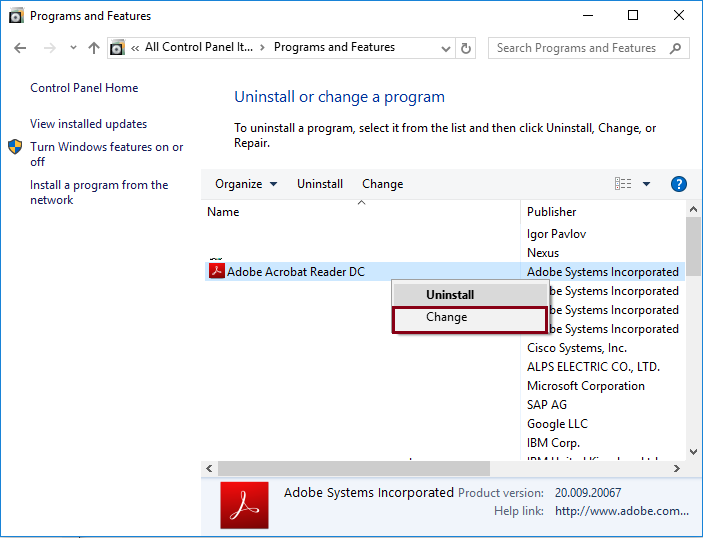
Task: Click Change in the toolbar
Action: point(382,184)
